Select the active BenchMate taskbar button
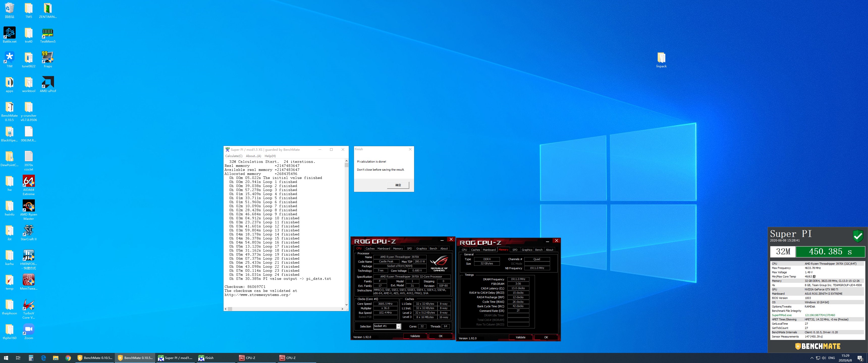Viewport: 868px width, 363px height. pos(135,358)
